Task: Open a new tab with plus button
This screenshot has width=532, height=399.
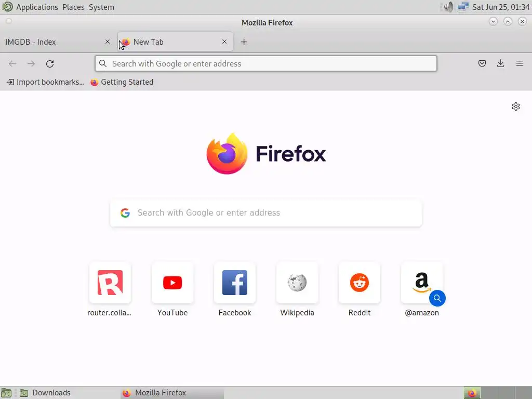Action: [x=244, y=42]
